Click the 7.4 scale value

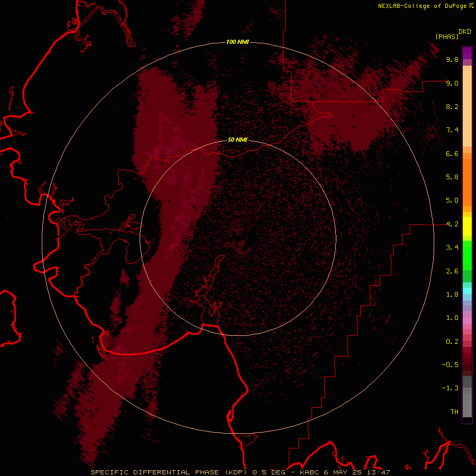(x=452, y=130)
